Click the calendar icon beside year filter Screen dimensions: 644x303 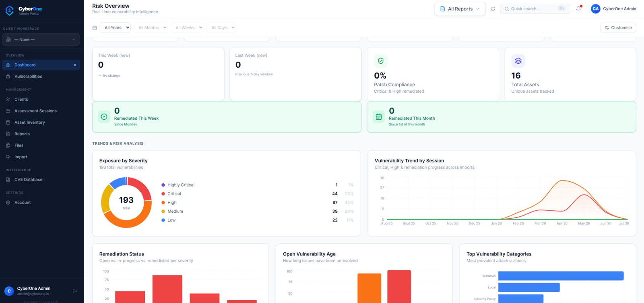[x=95, y=28]
